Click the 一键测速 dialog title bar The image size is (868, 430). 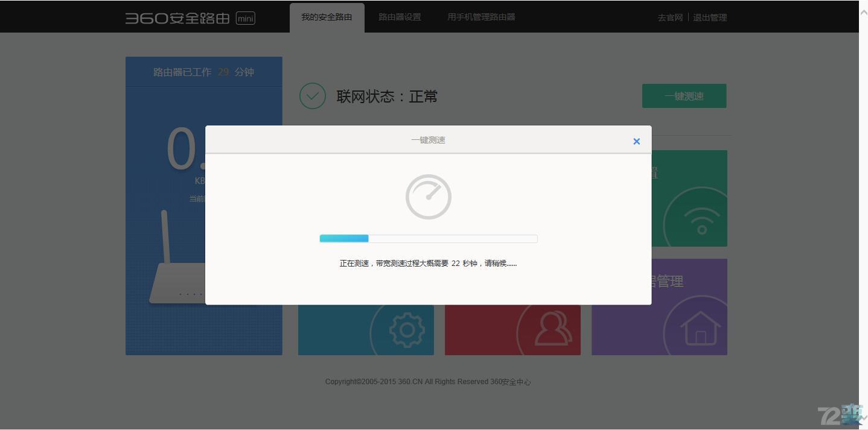428,139
